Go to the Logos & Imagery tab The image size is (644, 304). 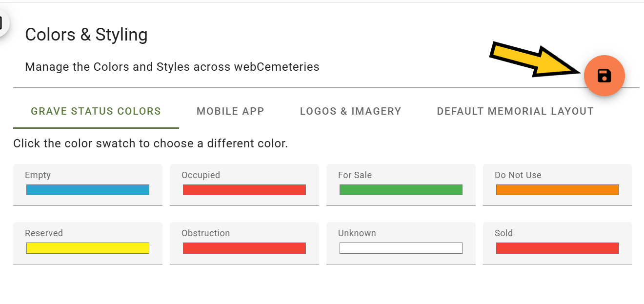[x=350, y=111]
